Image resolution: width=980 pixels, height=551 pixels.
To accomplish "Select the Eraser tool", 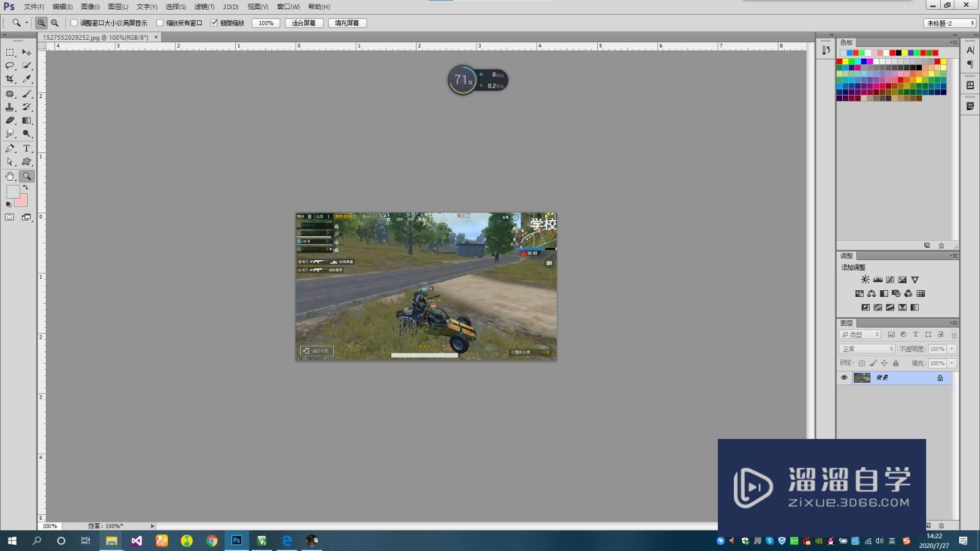I will coord(10,121).
